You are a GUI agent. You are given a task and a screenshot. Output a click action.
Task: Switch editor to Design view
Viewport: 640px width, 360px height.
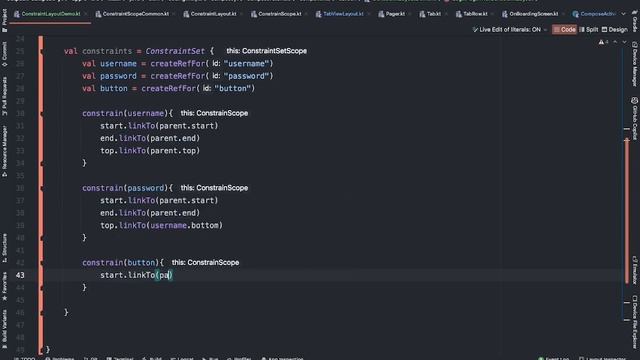(x=615, y=29)
